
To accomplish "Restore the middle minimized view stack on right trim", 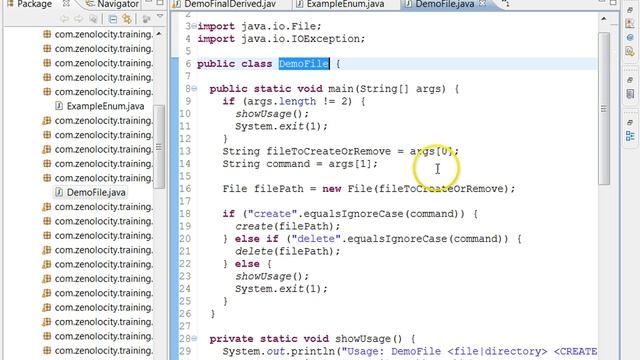I will point(630,80).
